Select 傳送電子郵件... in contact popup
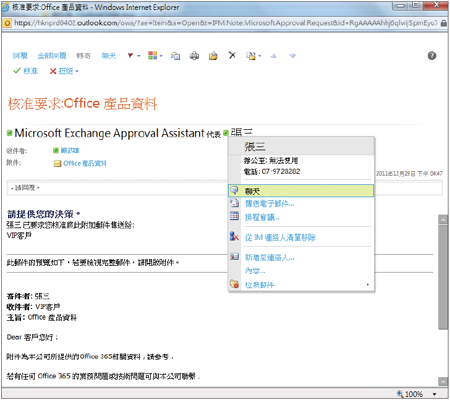Screen dimensions: 450x400 coord(270,204)
